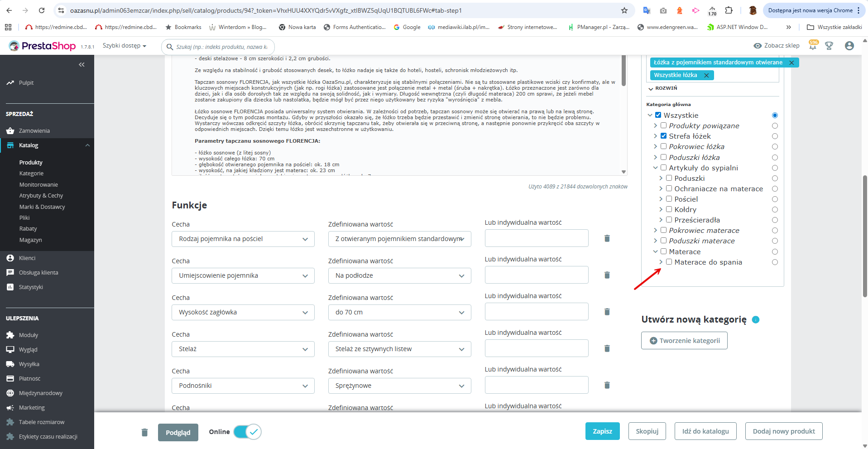Set Poduszki as main category radio

pyautogui.click(x=775, y=179)
